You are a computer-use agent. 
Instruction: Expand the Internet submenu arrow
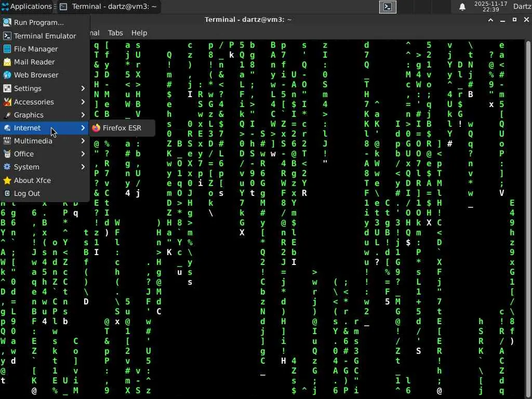[83, 128]
